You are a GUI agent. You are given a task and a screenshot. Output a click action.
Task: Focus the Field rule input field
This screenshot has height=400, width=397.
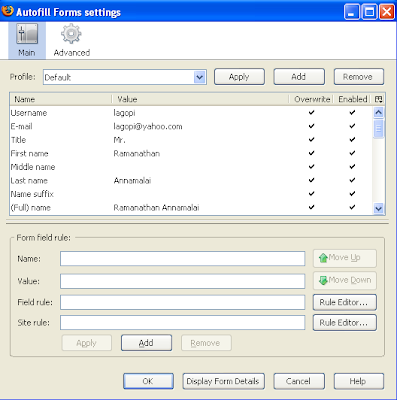(x=182, y=302)
